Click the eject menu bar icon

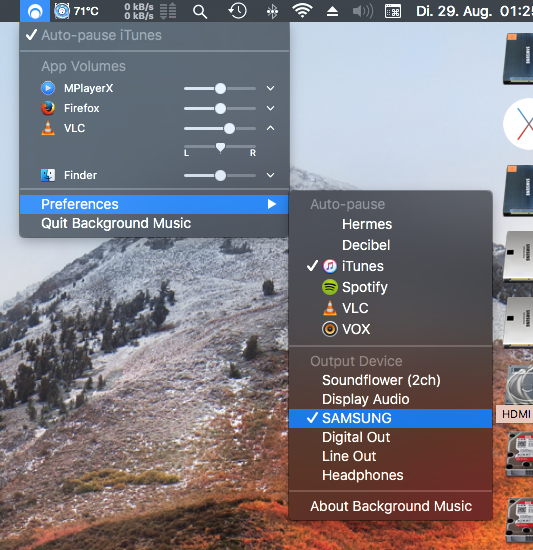pos(332,12)
